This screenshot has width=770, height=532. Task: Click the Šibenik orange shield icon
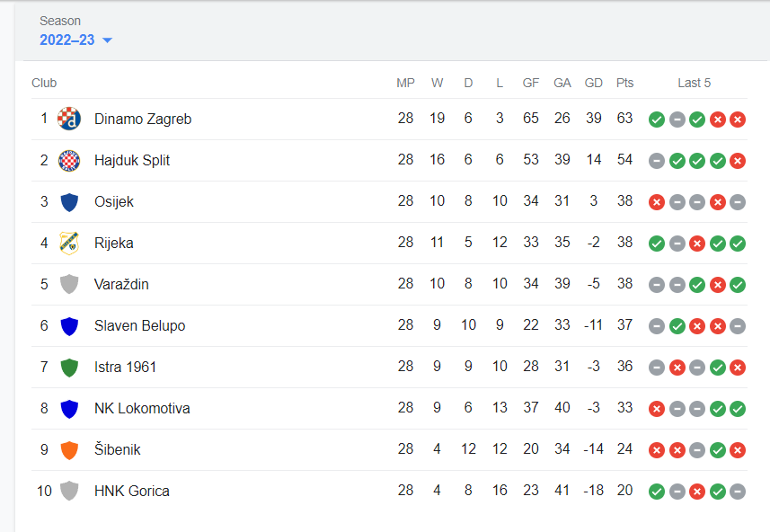(x=69, y=449)
